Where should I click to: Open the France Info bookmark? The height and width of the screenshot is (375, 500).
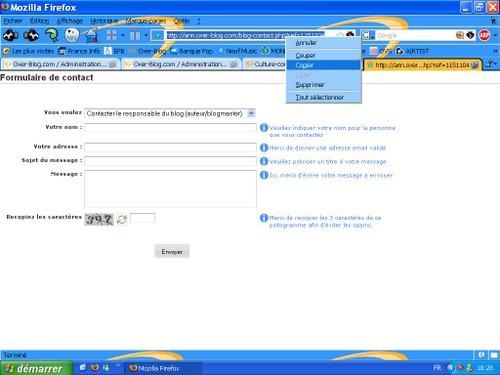click(79, 51)
